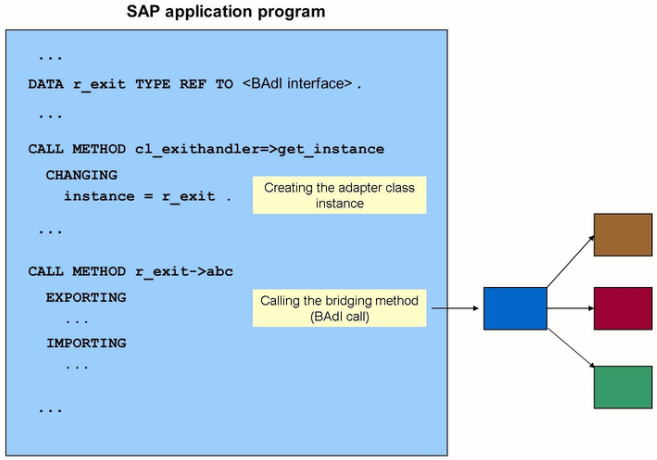Click the 'instance = r_exit .' line
Image resolution: width=657 pixels, height=460 pixels.
(x=147, y=196)
